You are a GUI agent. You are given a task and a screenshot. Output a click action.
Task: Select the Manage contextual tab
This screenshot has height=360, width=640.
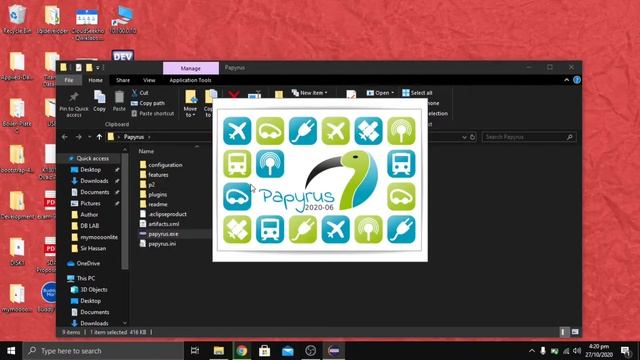click(191, 68)
